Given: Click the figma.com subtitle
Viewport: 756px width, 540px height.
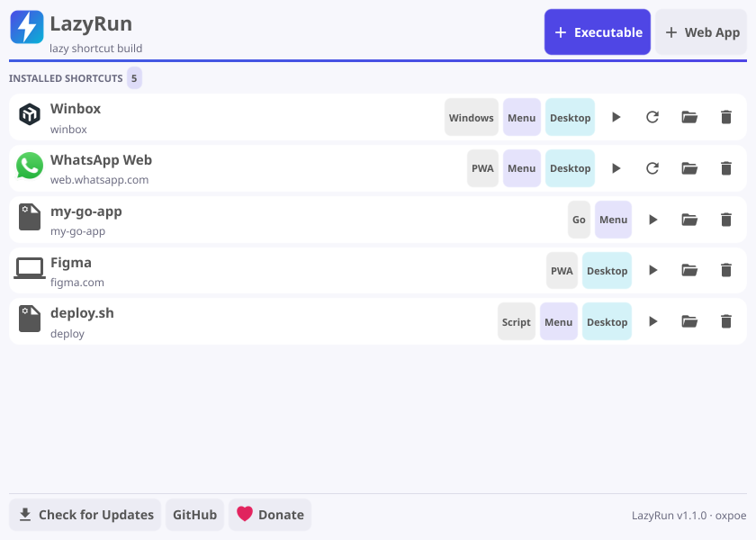Looking at the screenshot, I should [x=77, y=282].
